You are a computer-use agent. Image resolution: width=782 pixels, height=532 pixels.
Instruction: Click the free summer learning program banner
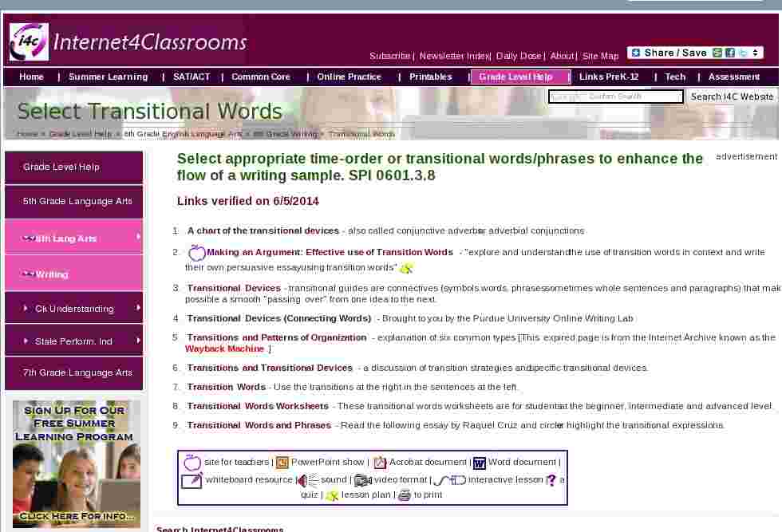(x=77, y=463)
